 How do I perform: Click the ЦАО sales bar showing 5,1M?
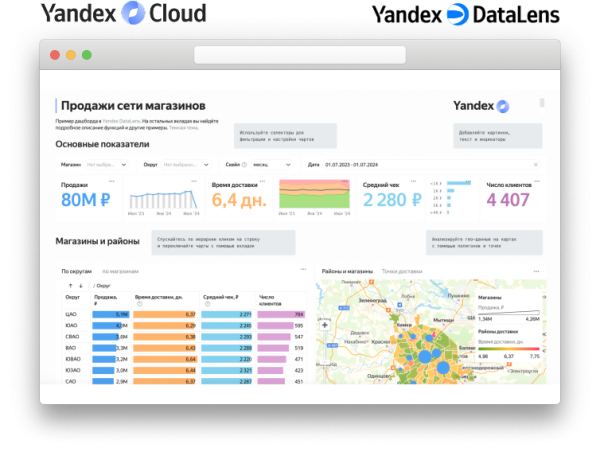click(111, 314)
